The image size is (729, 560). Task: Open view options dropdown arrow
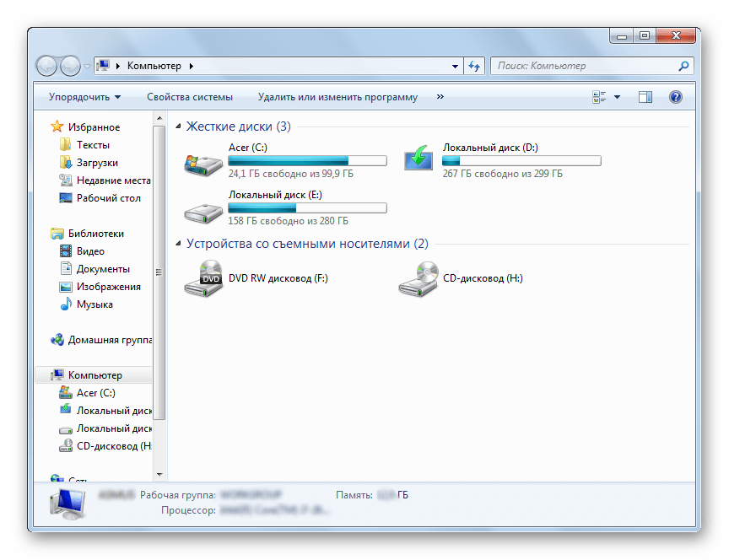617,97
